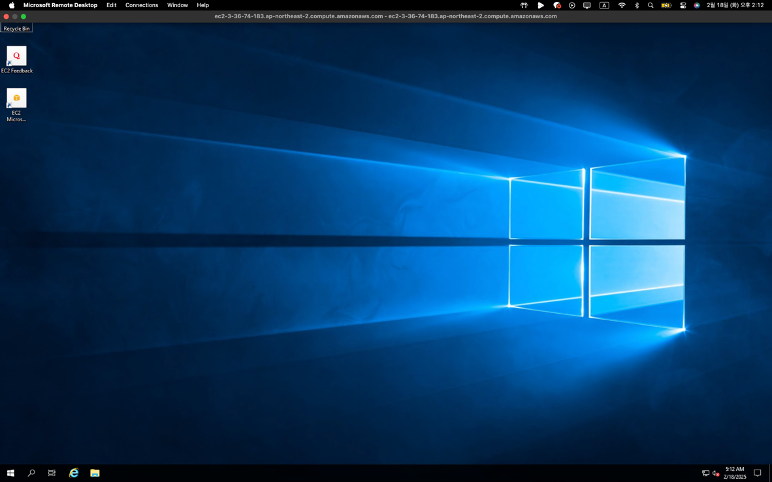Open Windows taskbar search
Viewport: 772px width, 482px height.
31,473
